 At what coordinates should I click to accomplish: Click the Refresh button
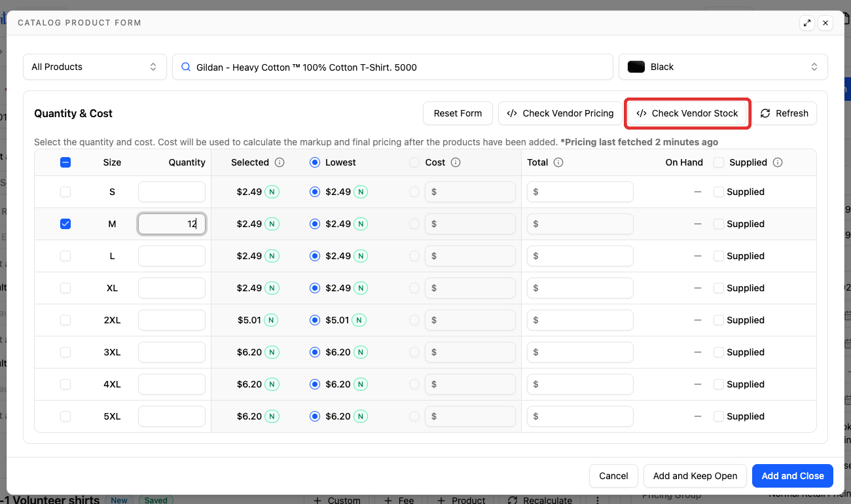[x=784, y=113]
